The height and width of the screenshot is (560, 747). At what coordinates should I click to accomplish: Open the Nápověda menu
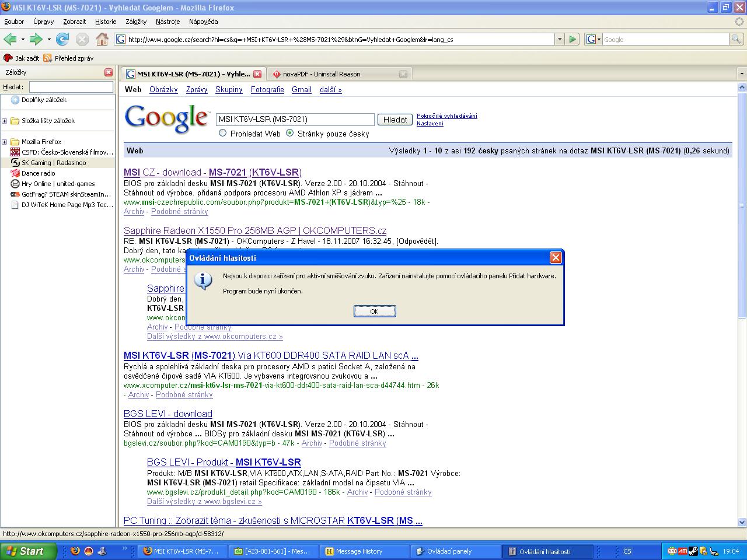pos(204,22)
